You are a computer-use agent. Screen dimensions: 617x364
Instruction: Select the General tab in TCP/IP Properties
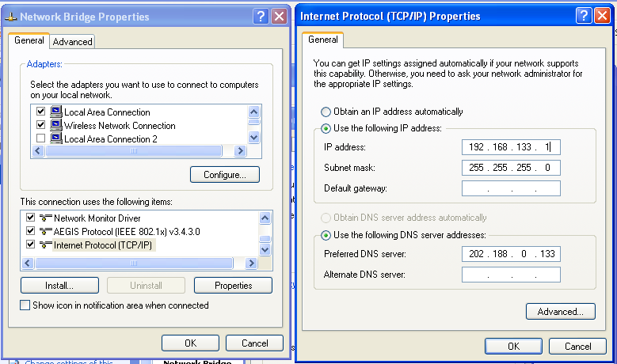pyautogui.click(x=323, y=40)
